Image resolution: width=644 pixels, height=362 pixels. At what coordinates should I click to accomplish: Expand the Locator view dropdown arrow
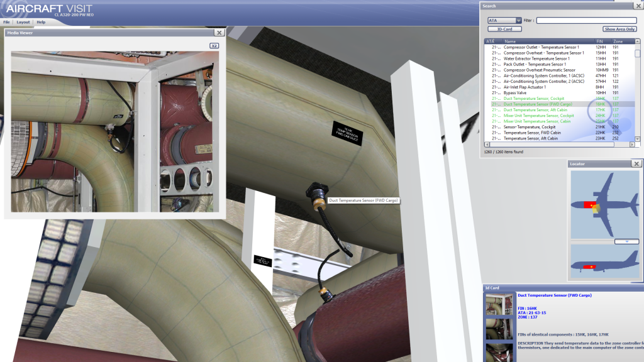click(x=627, y=242)
